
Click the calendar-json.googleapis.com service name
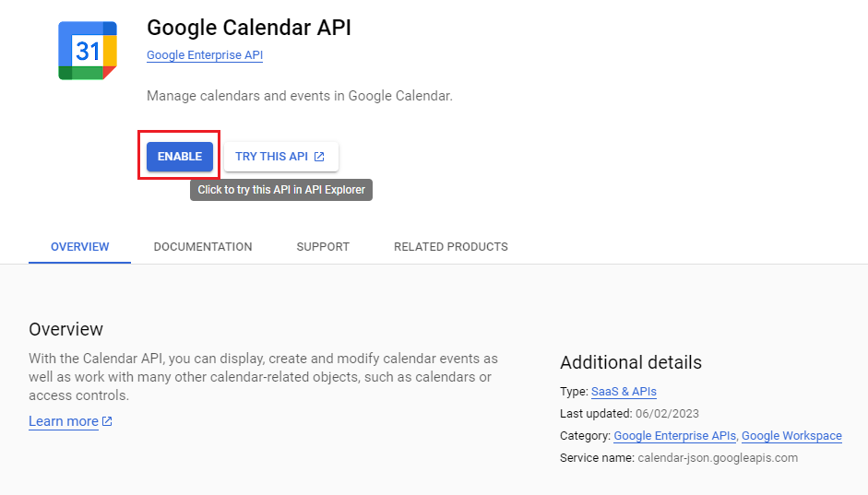point(718,458)
